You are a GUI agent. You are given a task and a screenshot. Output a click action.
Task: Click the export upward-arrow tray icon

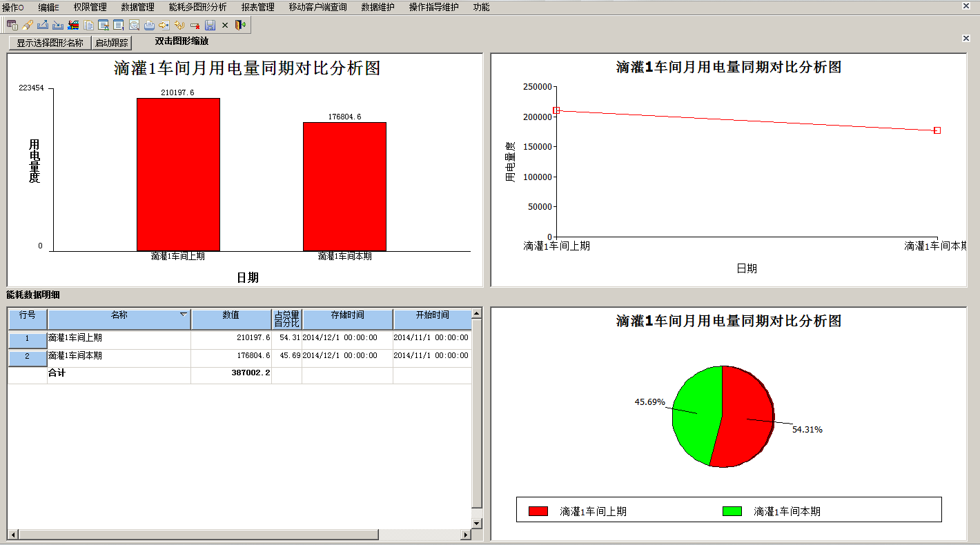pyautogui.click(x=43, y=26)
